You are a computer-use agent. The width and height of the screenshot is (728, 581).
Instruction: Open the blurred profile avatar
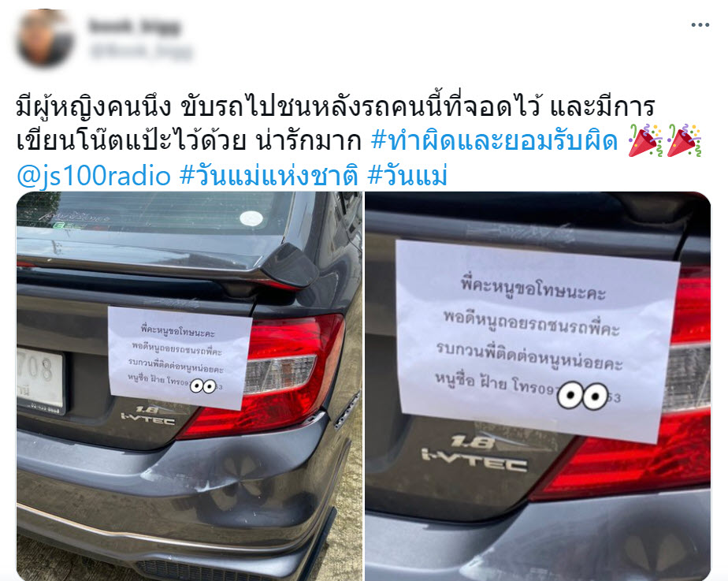point(45,38)
